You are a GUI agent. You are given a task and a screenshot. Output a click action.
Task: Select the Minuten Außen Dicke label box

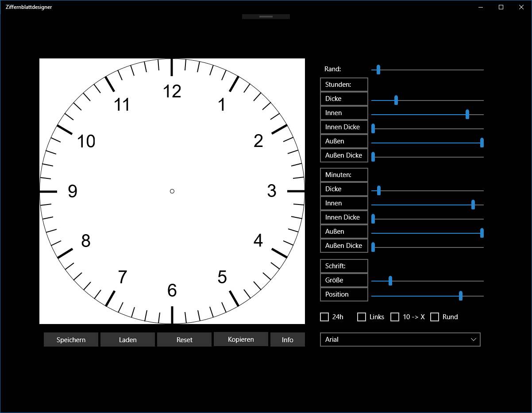coord(344,246)
